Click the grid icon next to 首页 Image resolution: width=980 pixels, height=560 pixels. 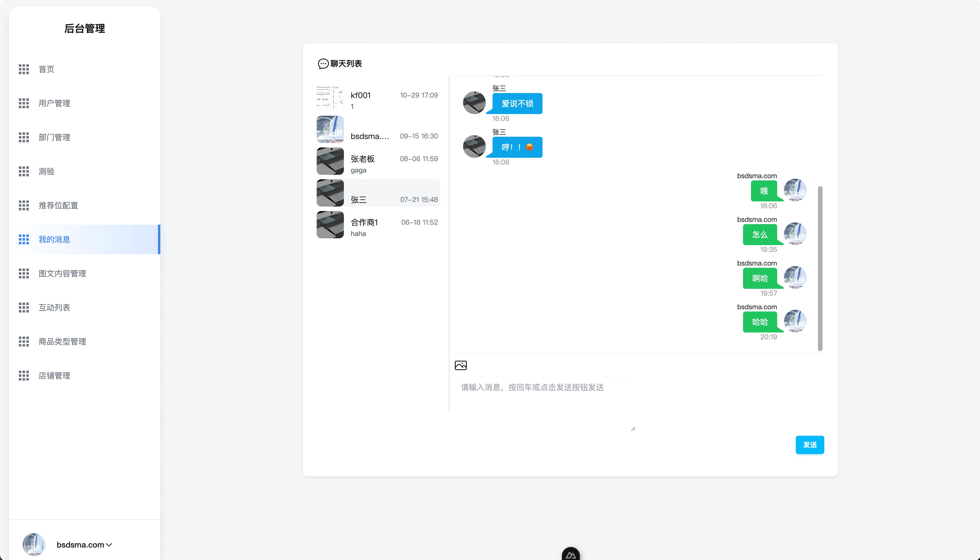24,69
